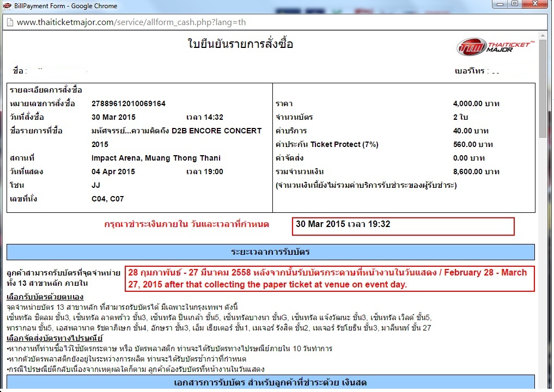Click the address bar URL field

point(276,22)
